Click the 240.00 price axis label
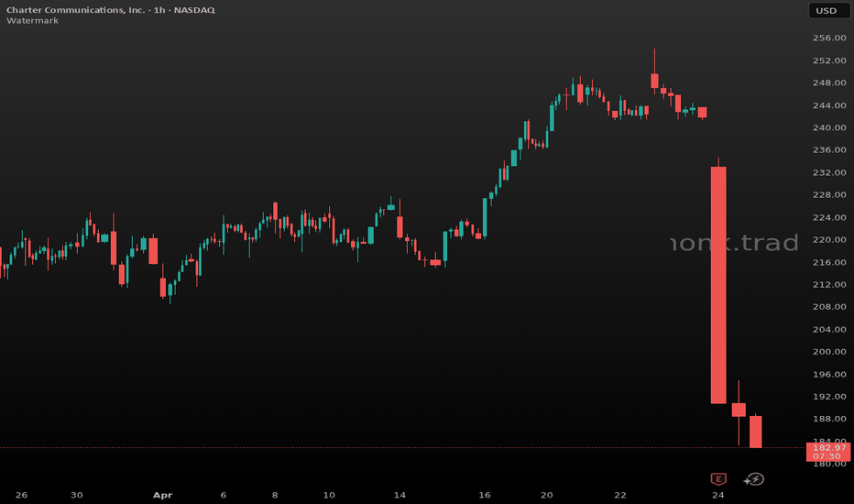Image resolution: width=854 pixels, height=504 pixels. (829, 127)
